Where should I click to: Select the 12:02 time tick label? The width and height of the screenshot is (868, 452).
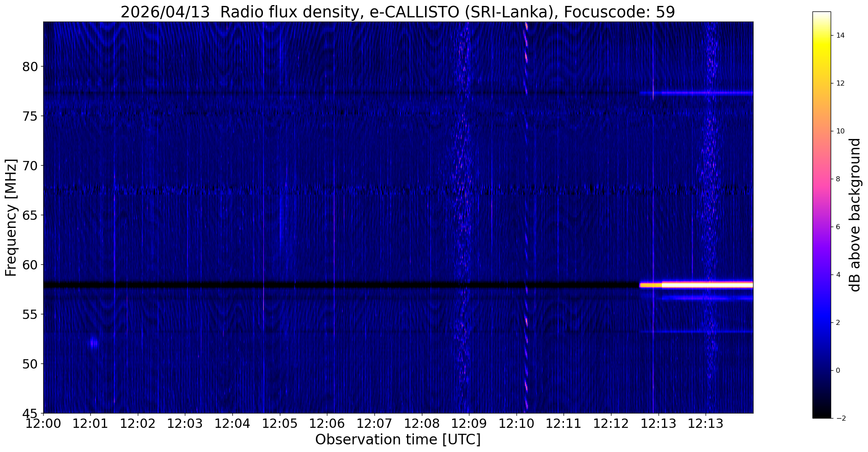138,423
